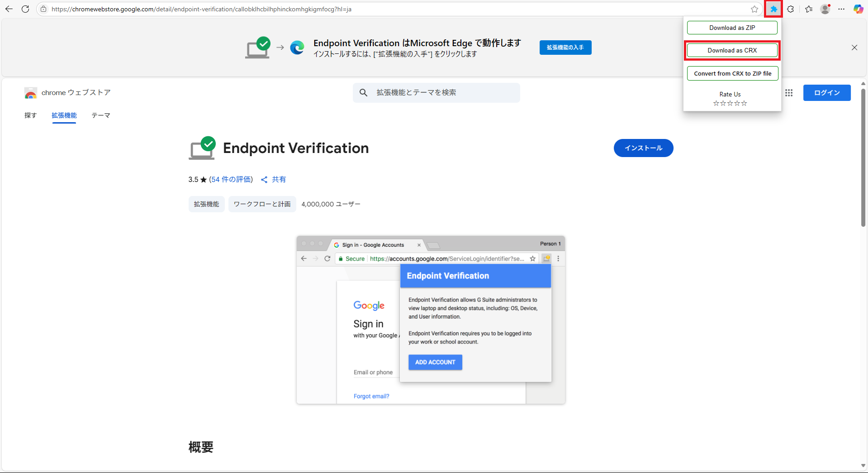Open the Google apps grid icon

[789, 93]
